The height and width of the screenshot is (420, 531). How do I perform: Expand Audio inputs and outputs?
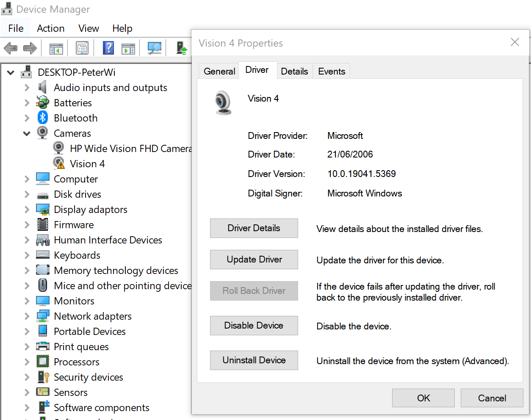tap(27, 88)
